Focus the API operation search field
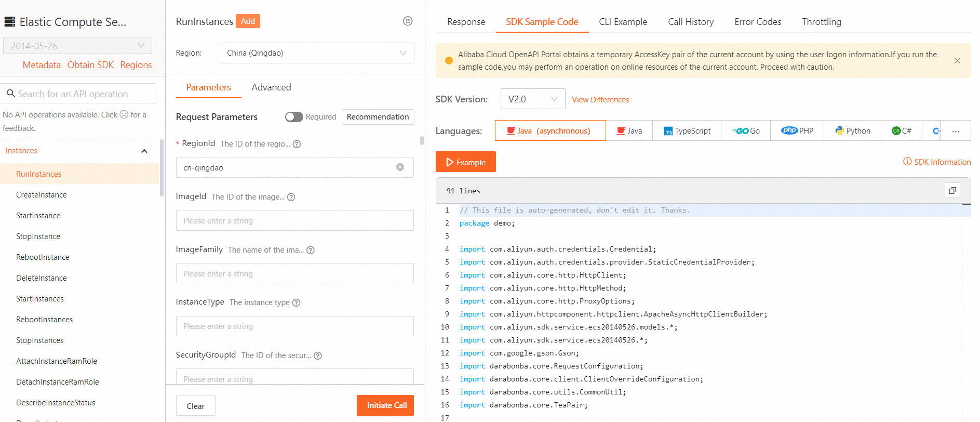 pyautogui.click(x=78, y=94)
